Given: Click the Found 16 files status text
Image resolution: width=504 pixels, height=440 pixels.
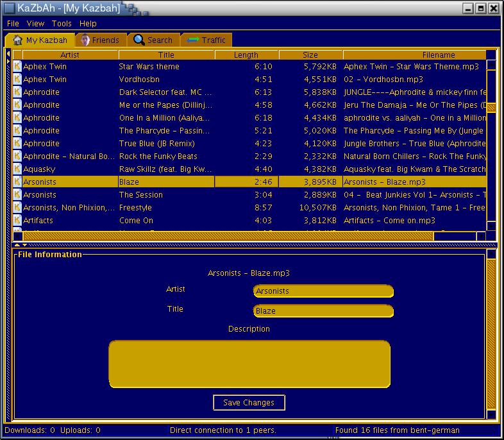Looking at the screenshot, I should click(x=398, y=430).
